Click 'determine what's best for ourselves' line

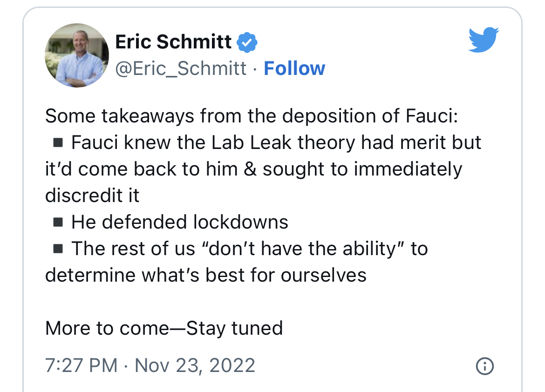pos(206,275)
